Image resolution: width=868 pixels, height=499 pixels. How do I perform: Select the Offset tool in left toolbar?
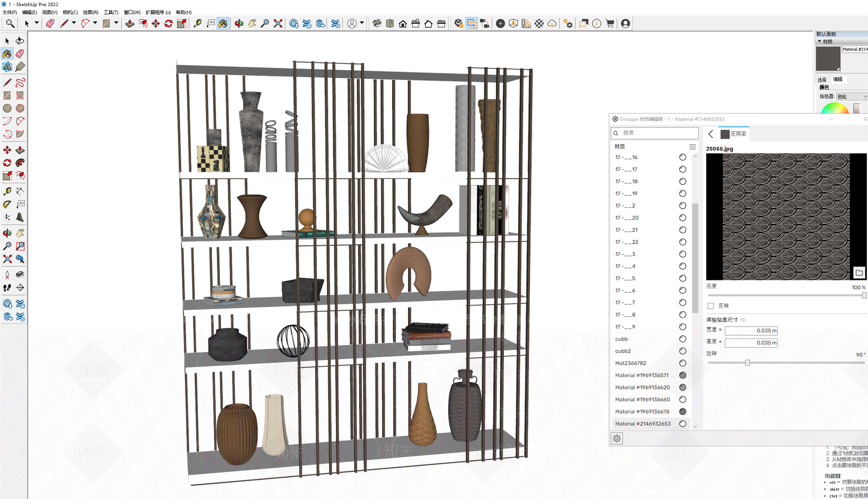click(20, 176)
